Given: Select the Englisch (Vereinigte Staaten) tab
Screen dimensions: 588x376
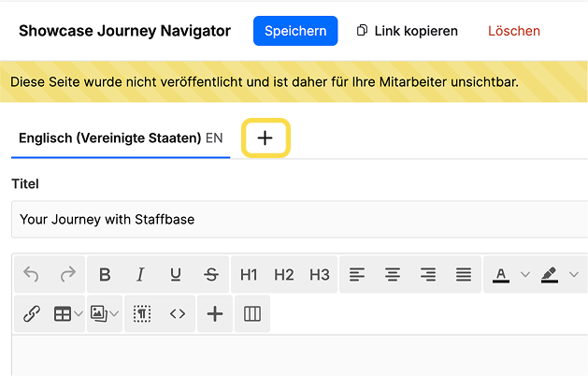Looking at the screenshot, I should click(x=121, y=138).
